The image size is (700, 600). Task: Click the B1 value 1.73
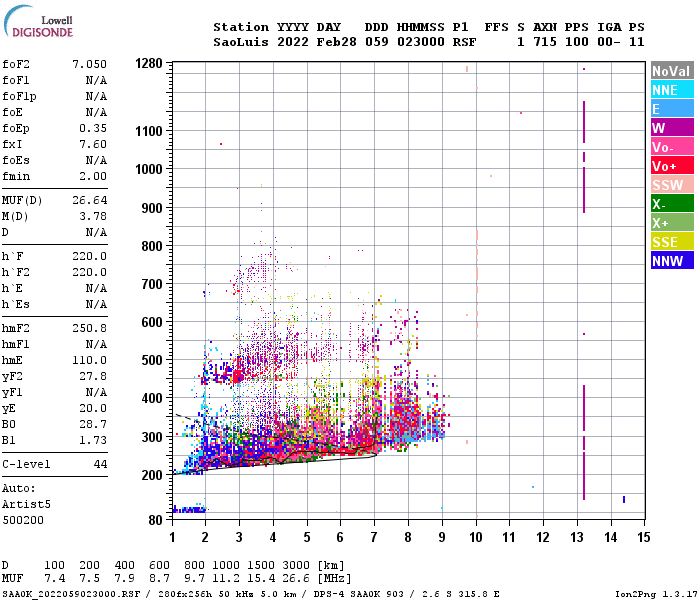(93, 441)
